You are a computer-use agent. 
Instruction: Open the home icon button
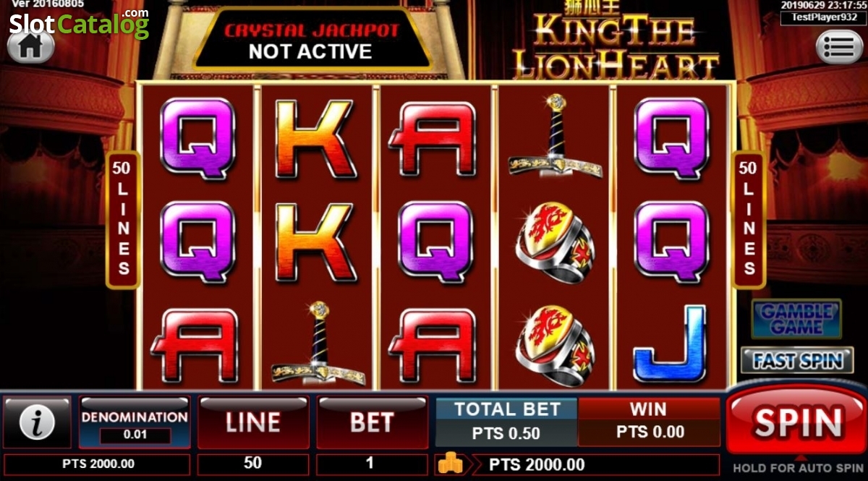(x=30, y=46)
